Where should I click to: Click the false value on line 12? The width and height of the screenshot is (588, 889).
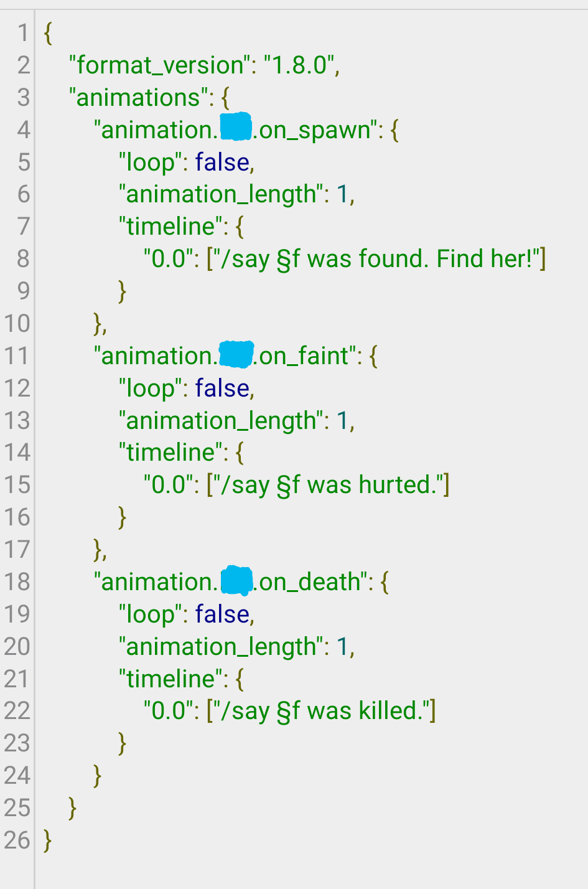pos(222,388)
